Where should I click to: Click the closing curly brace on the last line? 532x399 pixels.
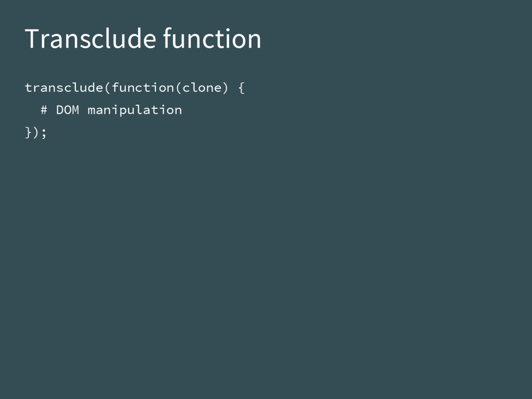pos(29,132)
